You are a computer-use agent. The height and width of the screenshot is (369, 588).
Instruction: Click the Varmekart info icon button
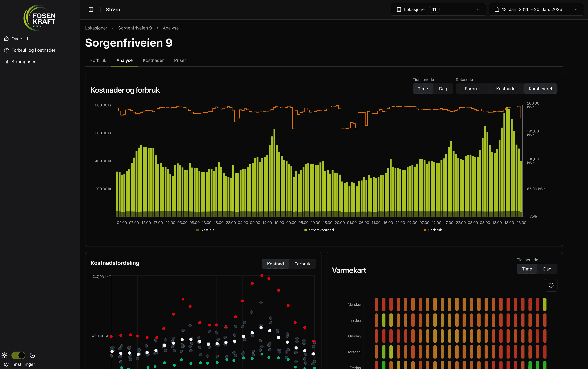tap(551, 285)
